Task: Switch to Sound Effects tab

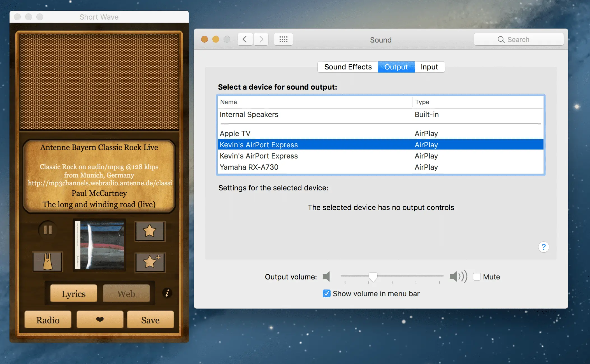Action: [348, 67]
